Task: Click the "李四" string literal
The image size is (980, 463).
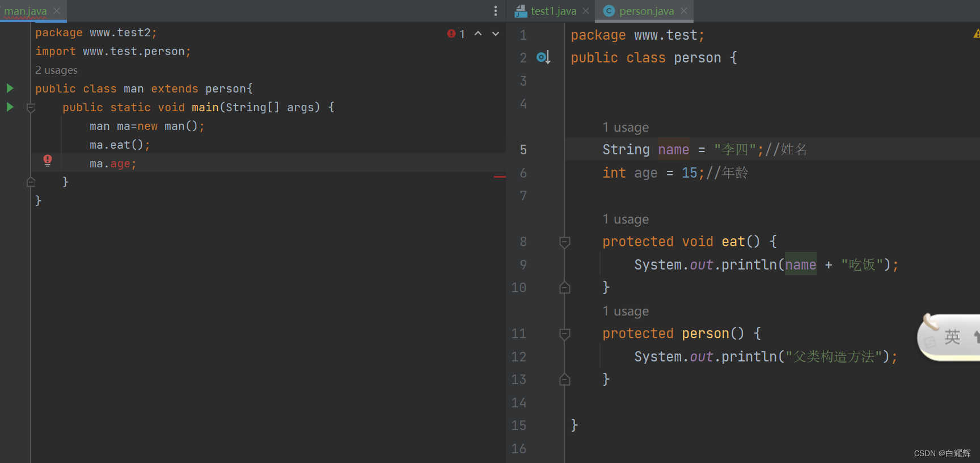Action: click(x=735, y=150)
